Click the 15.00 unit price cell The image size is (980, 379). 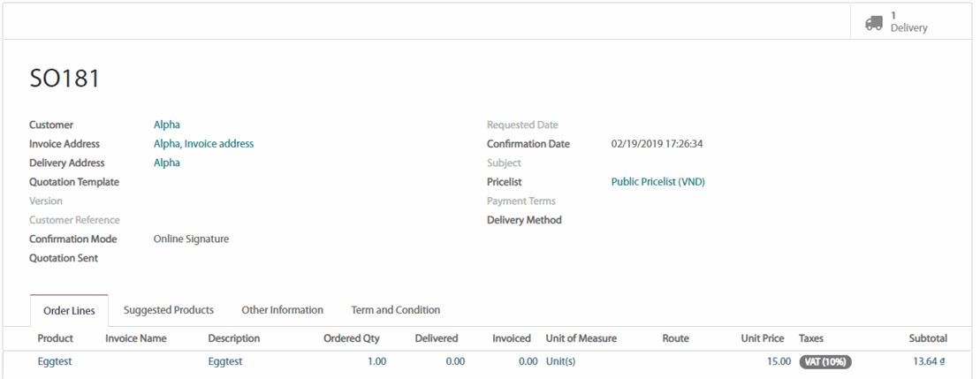(x=779, y=361)
